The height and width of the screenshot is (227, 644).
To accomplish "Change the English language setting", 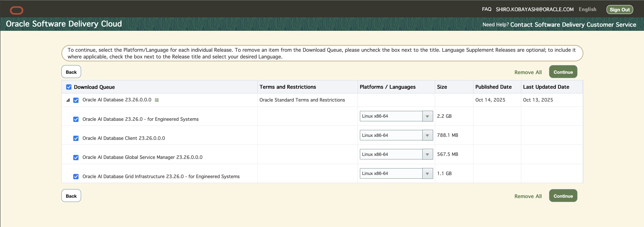I will (587, 9).
